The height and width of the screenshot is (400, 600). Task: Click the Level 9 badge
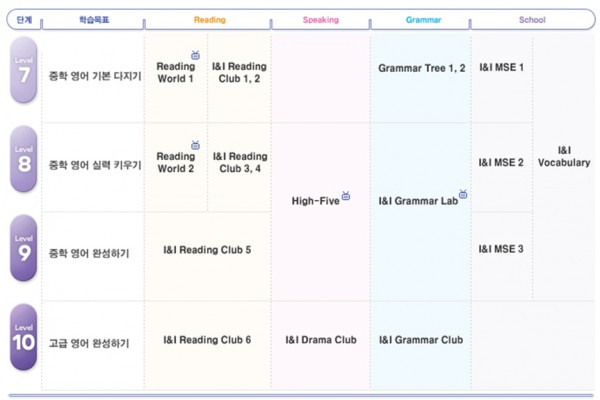pyautogui.click(x=24, y=248)
